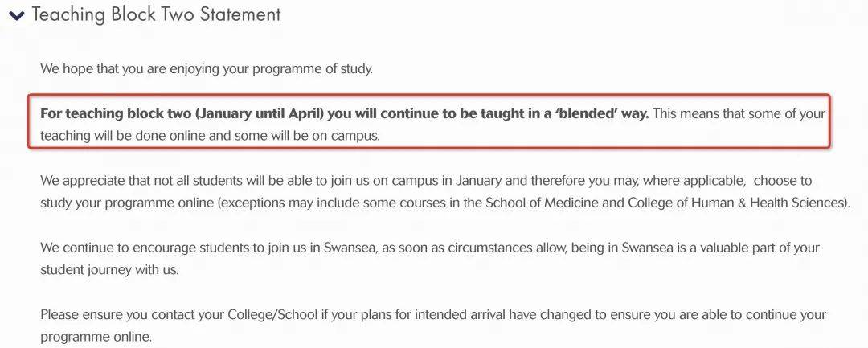Image resolution: width=868 pixels, height=348 pixels.
Task: Click the '(January until April)' text
Action: pyautogui.click(x=260, y=114)
